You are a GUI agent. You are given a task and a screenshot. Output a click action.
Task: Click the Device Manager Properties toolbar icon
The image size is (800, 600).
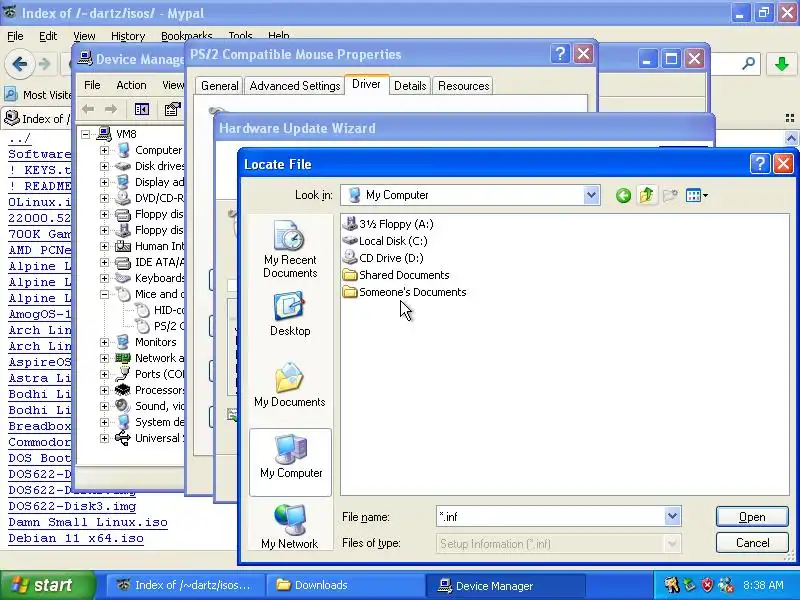(x=172, y=109)
